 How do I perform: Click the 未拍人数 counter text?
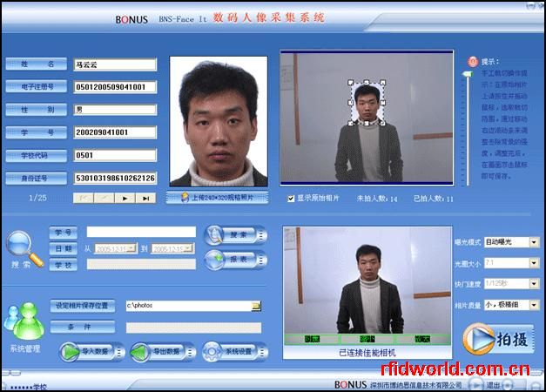[x=377, y=199]
